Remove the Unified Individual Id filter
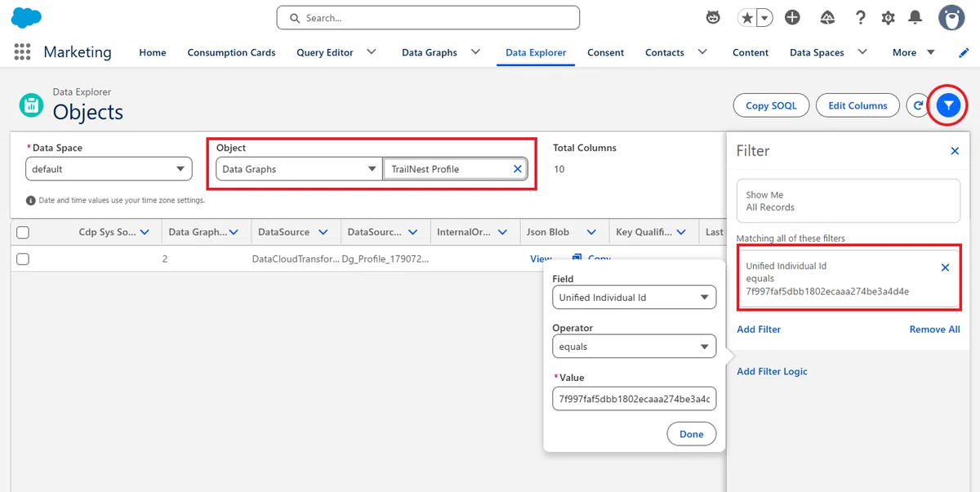This screenshot has height=492, width=980. (x=945, y=267)
